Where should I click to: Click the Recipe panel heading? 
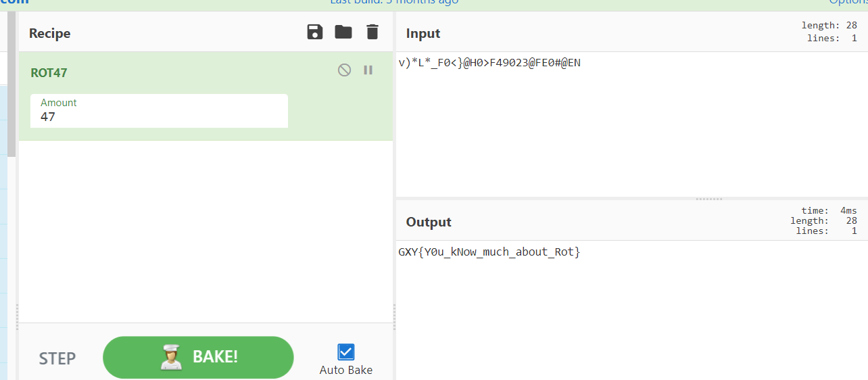coord(49,33)
